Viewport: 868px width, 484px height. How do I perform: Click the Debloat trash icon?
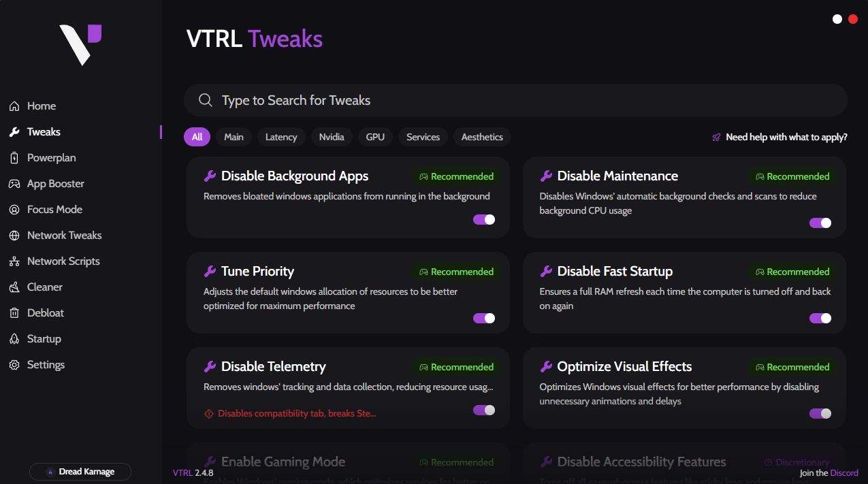(14, 313)
